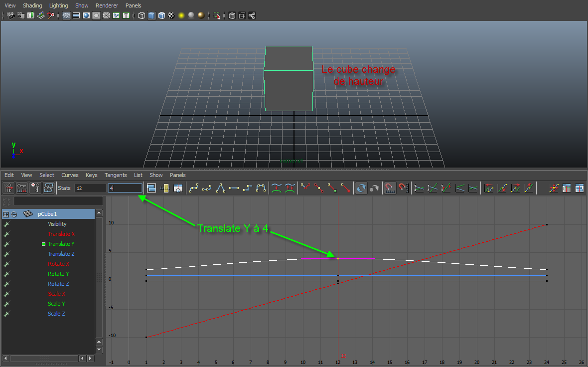Toggle Time Snap magnet in Graph Editor
Screen dimensions: 588x367
tap(390, 188)
